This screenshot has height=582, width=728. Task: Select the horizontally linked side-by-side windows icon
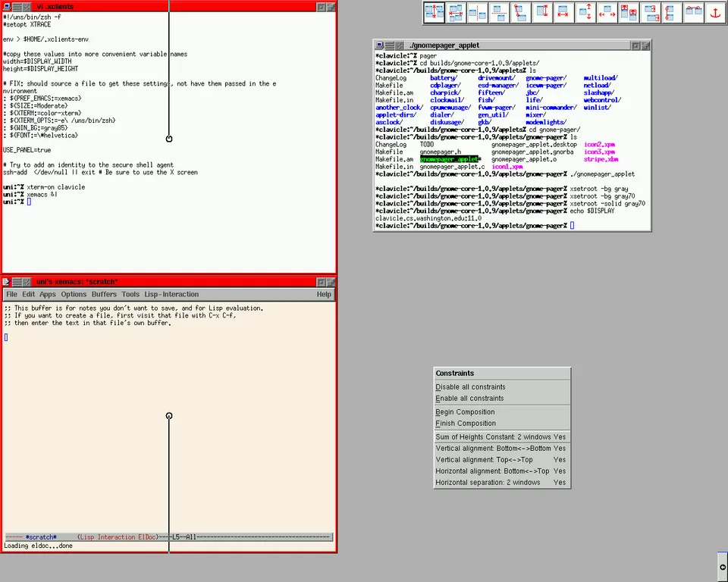(x=694, y=13)
